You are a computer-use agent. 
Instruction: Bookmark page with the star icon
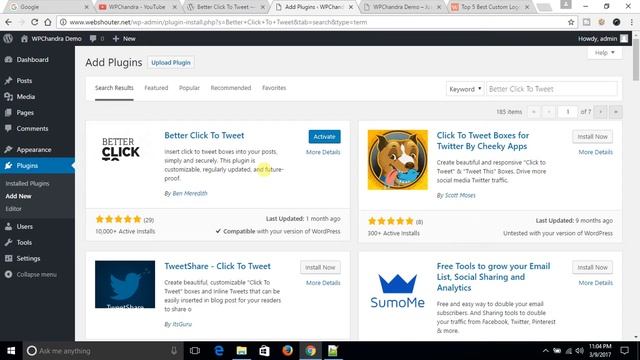571,22
